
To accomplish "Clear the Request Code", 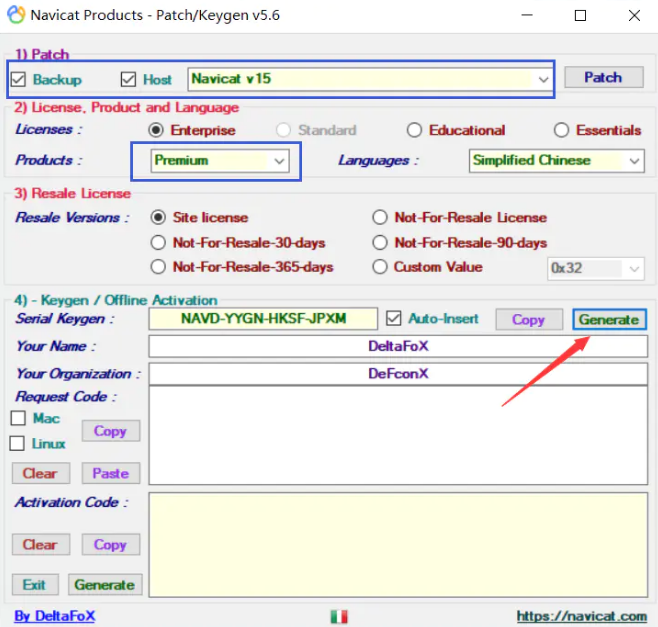I will (x=41, y=473).
